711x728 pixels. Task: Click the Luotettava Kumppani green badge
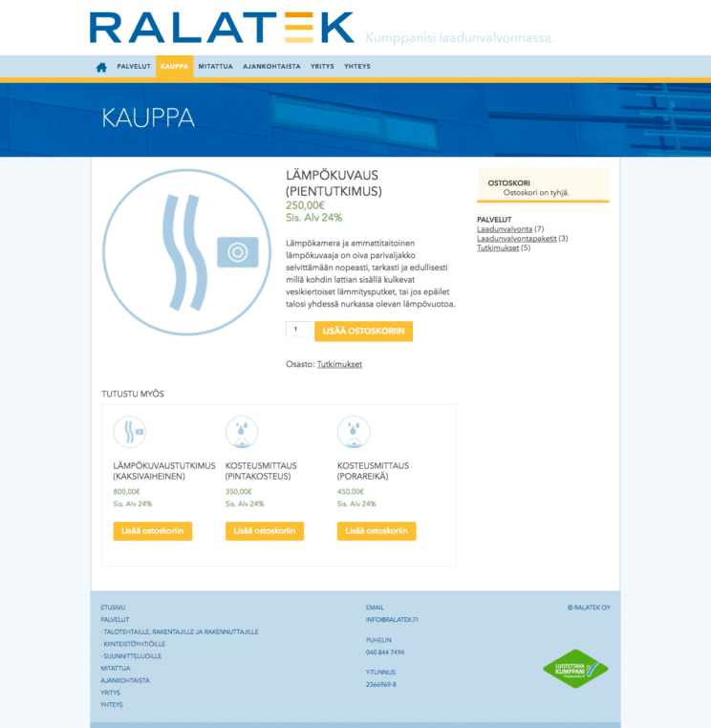[575, 669]
